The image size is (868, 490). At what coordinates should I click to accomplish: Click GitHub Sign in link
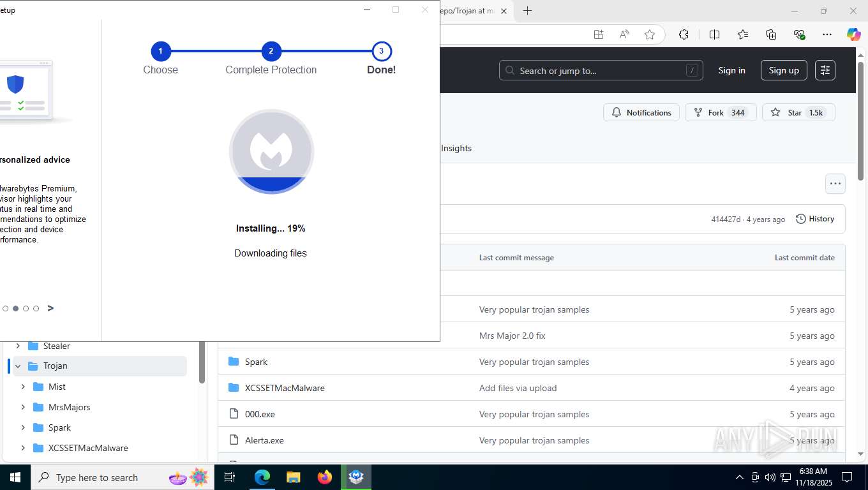pyautogui.click(x=731, y=70)
